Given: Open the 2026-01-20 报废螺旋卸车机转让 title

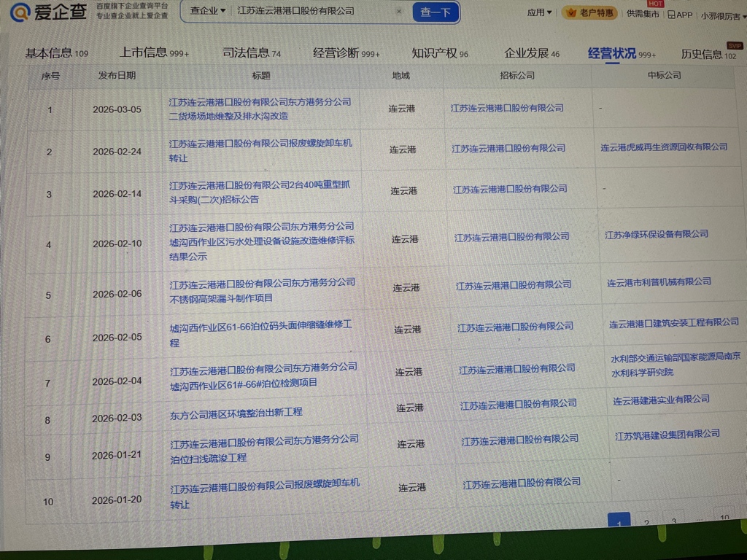Looking at the screenshot, I should point(265,495).
